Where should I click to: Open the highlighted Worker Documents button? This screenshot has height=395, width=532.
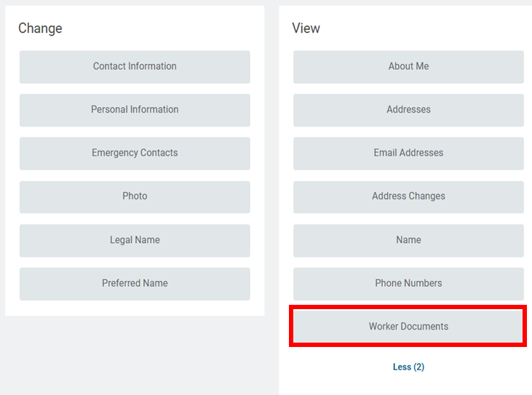click(x=408, y=327)
